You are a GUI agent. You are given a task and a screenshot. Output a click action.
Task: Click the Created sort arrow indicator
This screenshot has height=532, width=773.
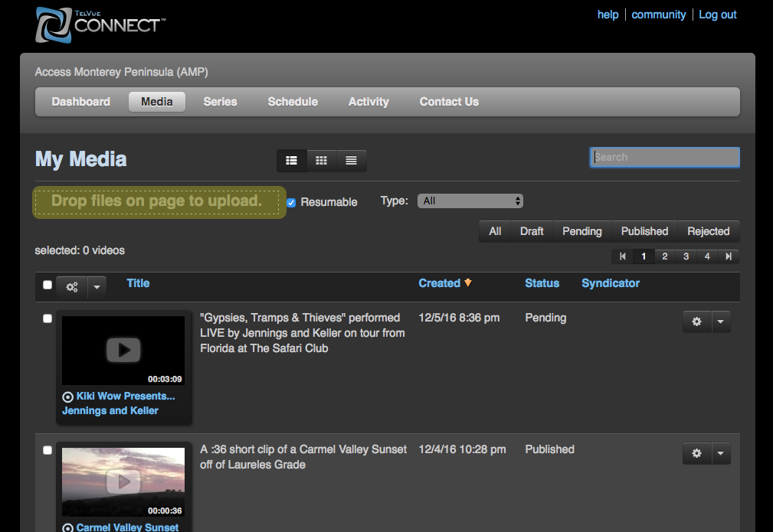[468, 282]
